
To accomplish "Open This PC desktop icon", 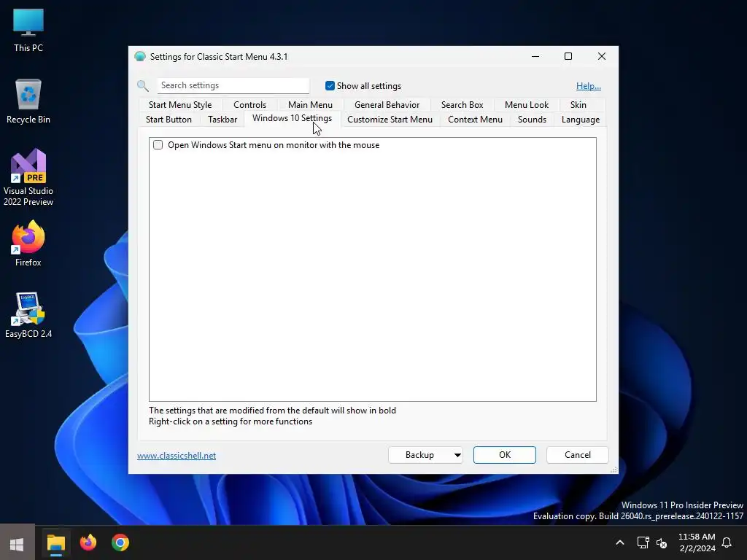I will [x=28, y=29].
